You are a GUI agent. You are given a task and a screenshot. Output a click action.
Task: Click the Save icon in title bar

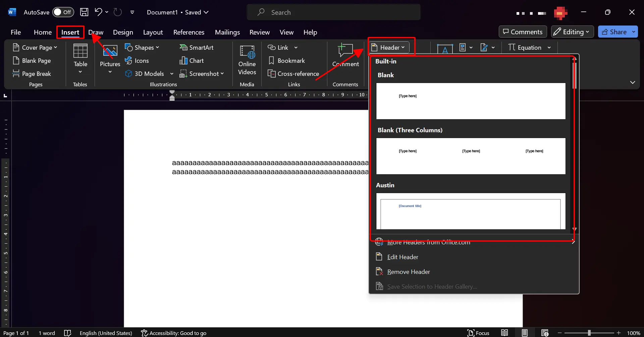point(84,12)
